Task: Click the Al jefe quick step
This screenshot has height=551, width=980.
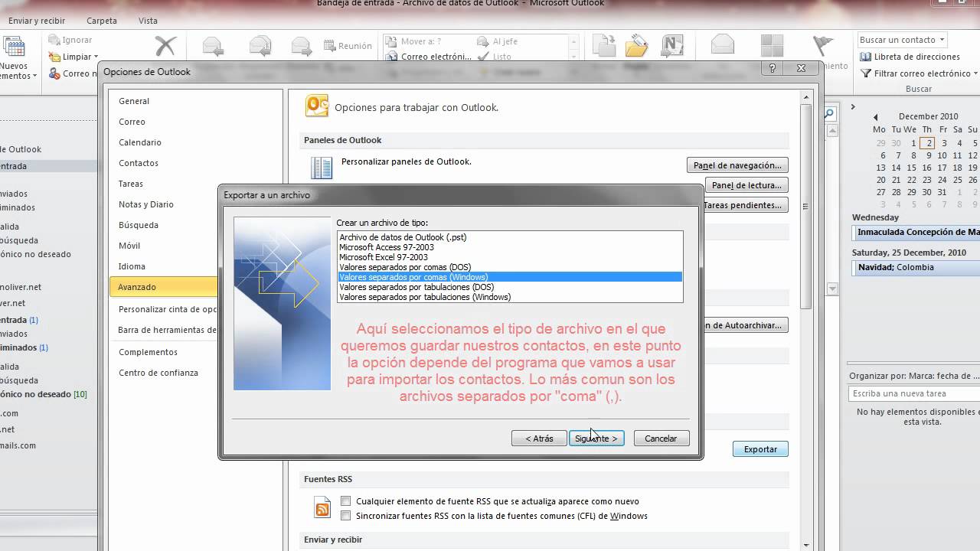Action: tap(498, 41)
